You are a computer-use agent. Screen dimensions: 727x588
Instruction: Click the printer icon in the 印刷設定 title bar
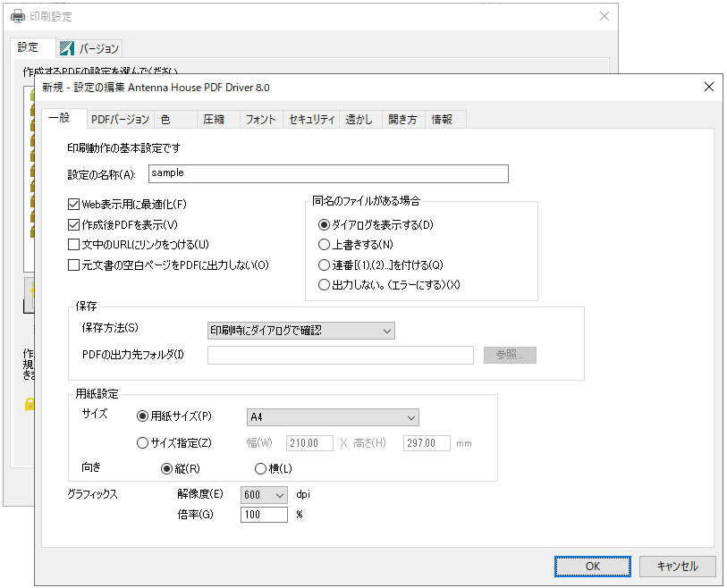17,15
